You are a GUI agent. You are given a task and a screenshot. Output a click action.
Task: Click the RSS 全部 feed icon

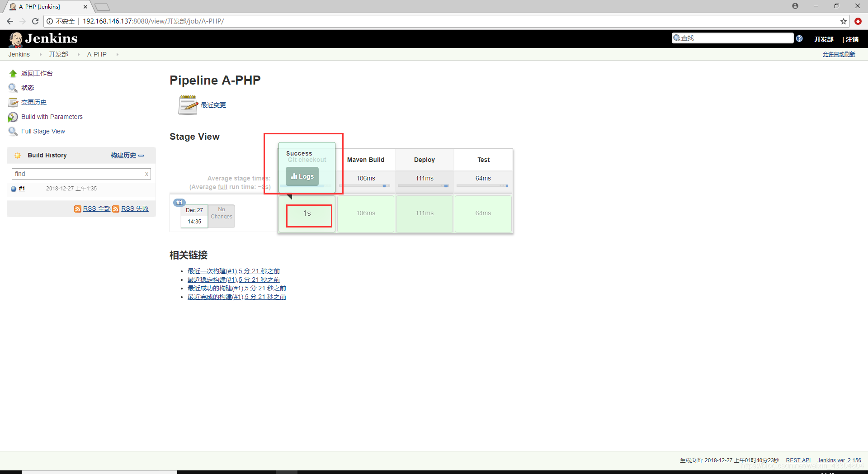click(x=78, y=209)
